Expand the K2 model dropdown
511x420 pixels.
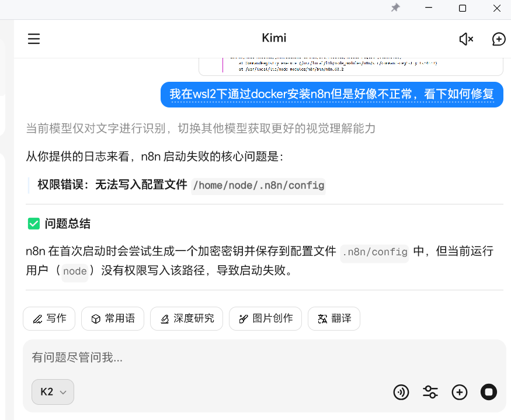(x=53, y=392)
